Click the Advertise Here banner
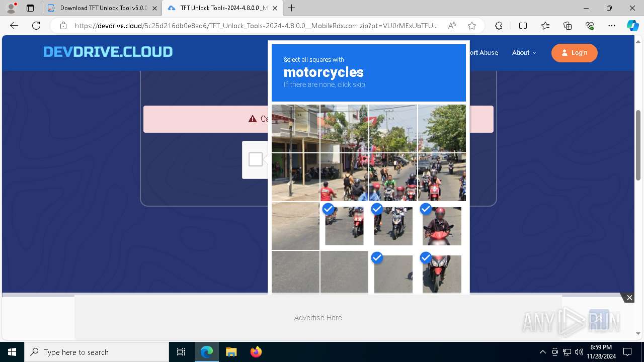 pyautogui.click(x=318, y=318)
